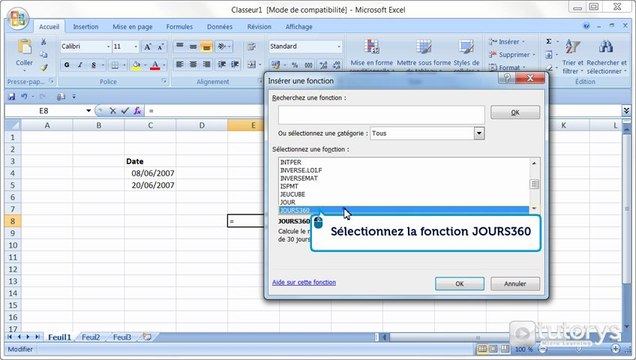Toggle italic formatting

(x=80, y=65)
